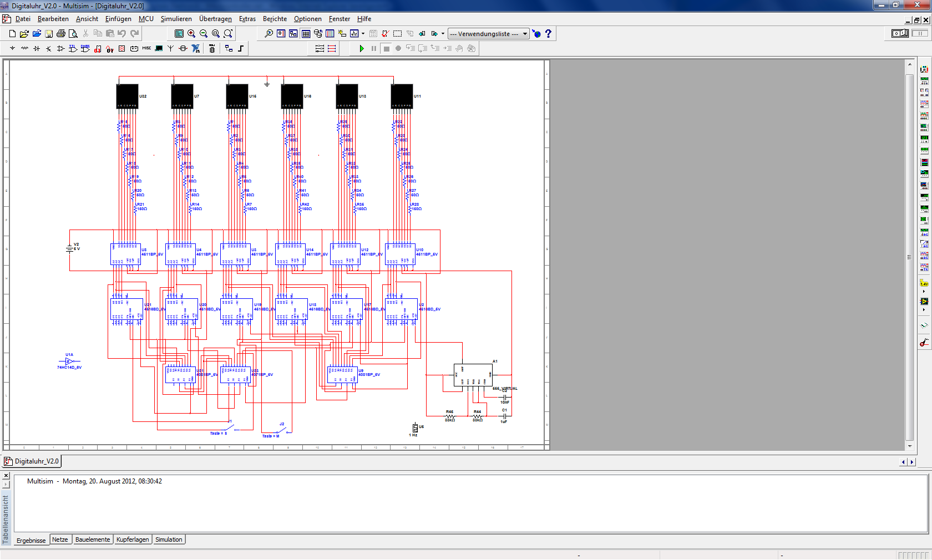Expand the Grapher analysis dropdown arrow

(x=363, y=34)
